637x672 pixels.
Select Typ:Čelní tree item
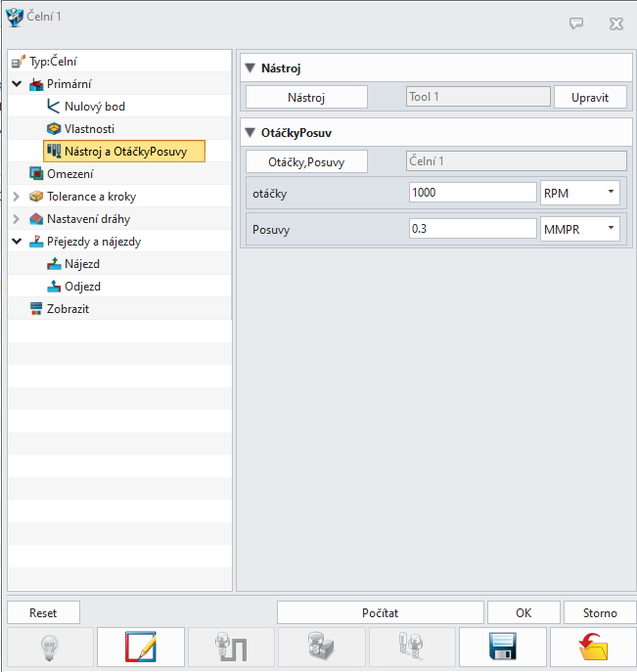pos(53,62)
